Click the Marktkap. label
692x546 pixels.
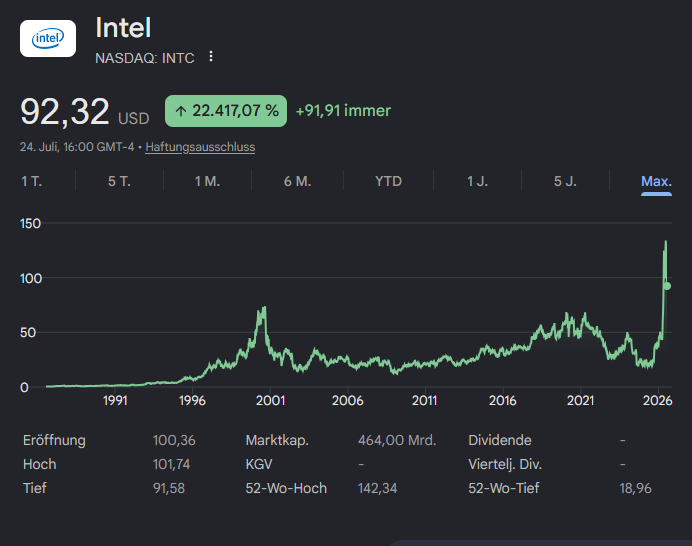tap(277, 440)
